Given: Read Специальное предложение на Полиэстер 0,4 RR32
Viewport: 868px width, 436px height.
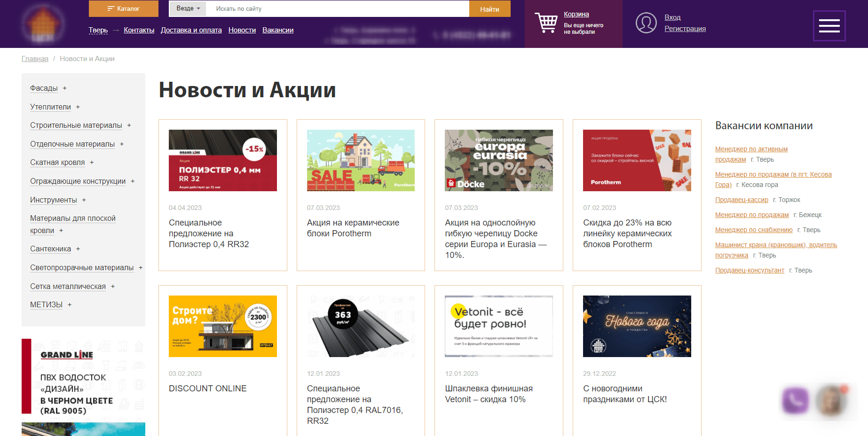Looking at the screenshot, I should coord(209,234).
